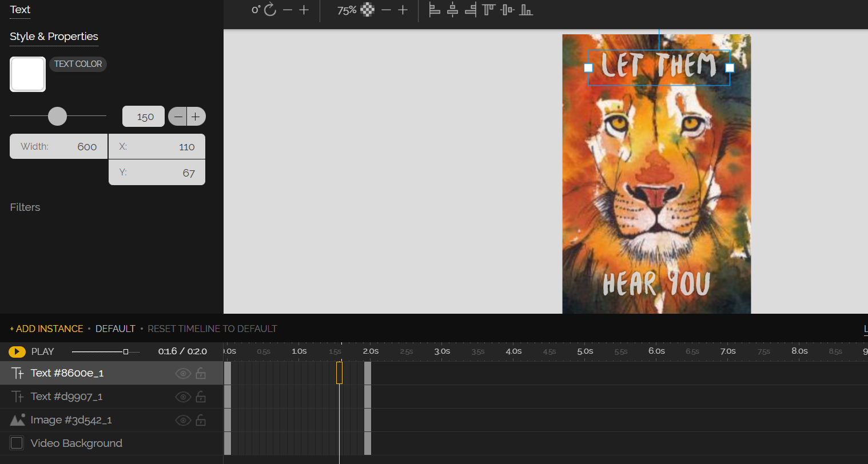Image resolution: width=868 pixels, height=464 pixels.
Task: Lock the Text #d9907_1 layer
Action: pyautogui.click(x=201, y=397)
